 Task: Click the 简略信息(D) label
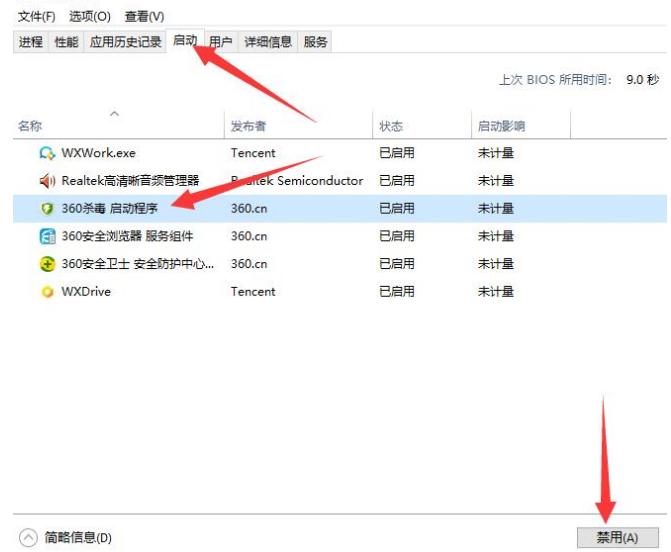coord(78,537)
